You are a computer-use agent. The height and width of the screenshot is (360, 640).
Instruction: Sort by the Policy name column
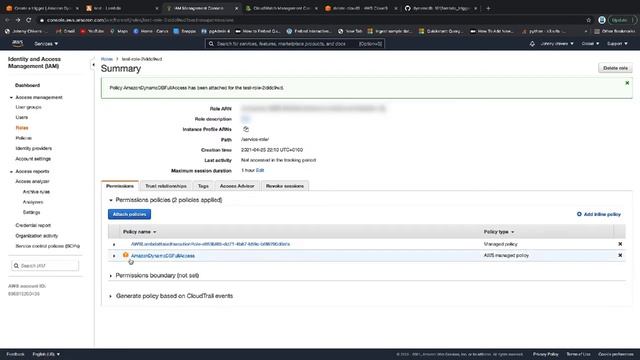[139, 231]
